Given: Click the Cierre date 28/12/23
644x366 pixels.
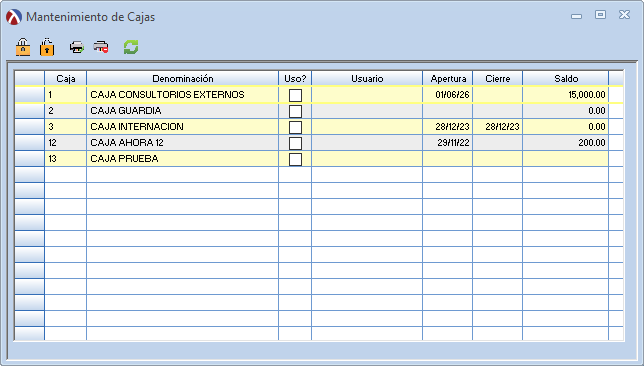Looking at the screenshot, I should coord(497,127).
